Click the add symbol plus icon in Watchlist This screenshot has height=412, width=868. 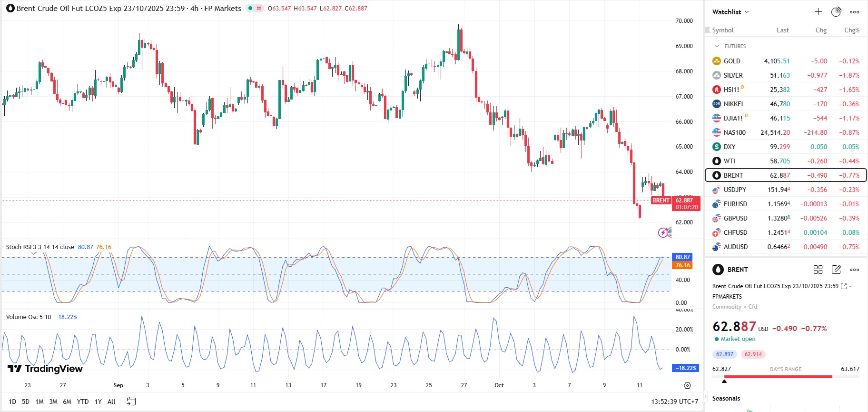(x=818, y=12)
